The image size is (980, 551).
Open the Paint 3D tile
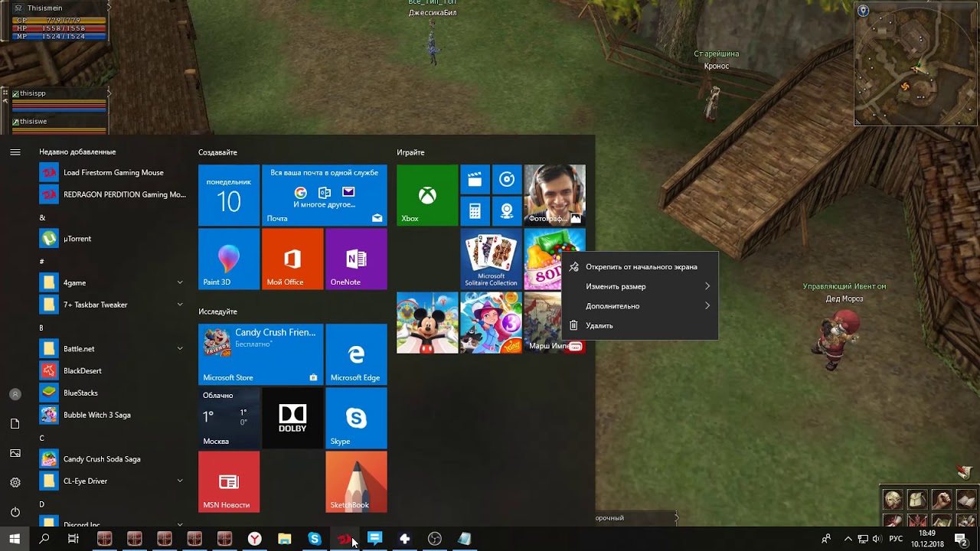229,259
